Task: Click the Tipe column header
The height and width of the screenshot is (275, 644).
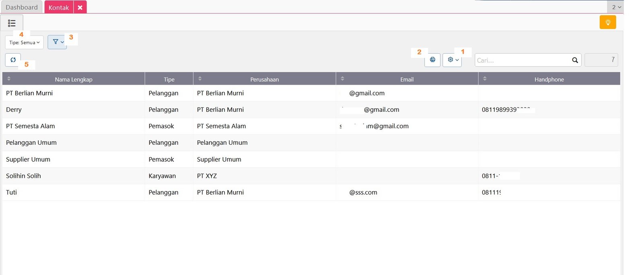Action: coord(169,79)
